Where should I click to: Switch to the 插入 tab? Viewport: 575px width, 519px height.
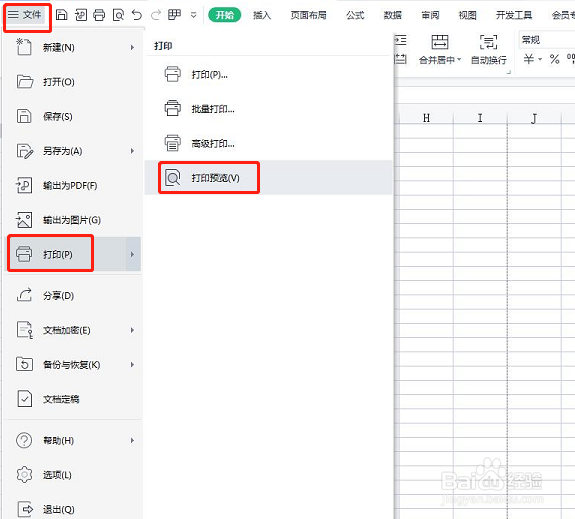(262, 15)
